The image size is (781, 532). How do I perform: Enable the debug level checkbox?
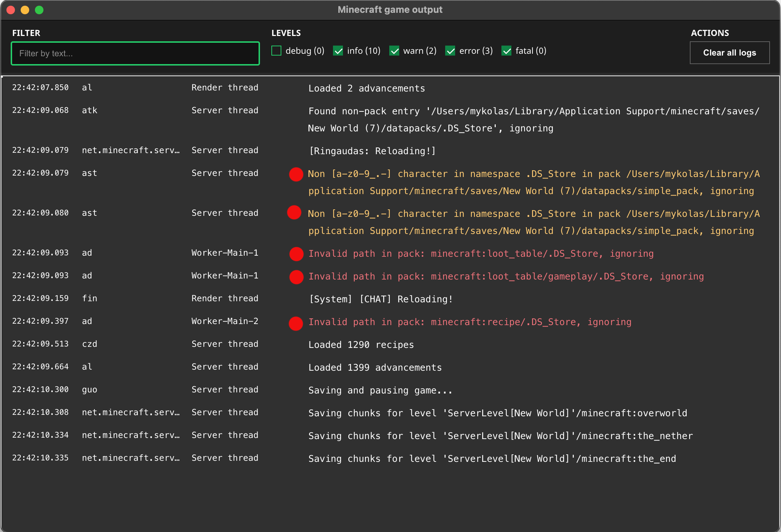point(276,51)
